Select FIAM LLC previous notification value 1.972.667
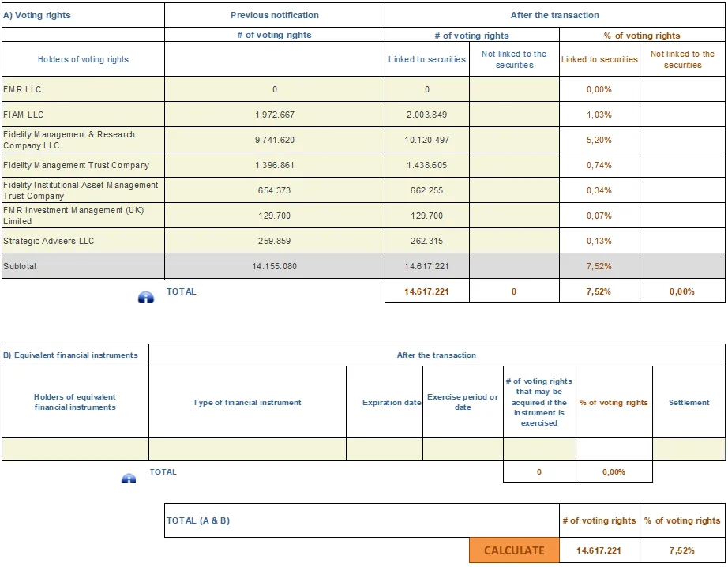 pyautogui.click(x=275, y=115)
